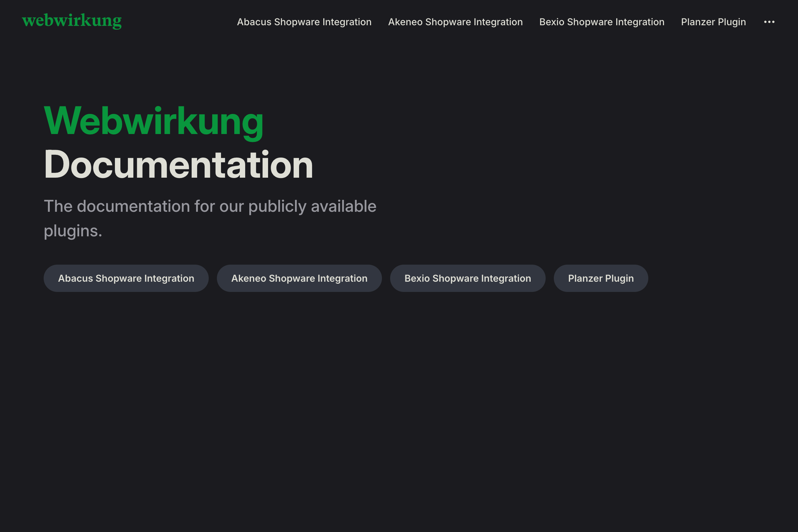Click the webwirkung logo in the header

72,21
